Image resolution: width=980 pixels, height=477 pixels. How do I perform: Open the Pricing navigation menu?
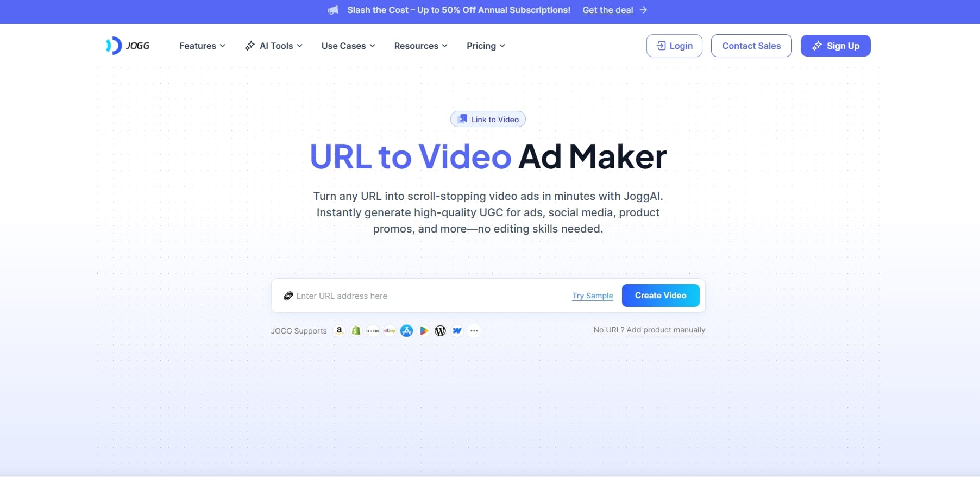pyautogui.click(x=486, y=46)
